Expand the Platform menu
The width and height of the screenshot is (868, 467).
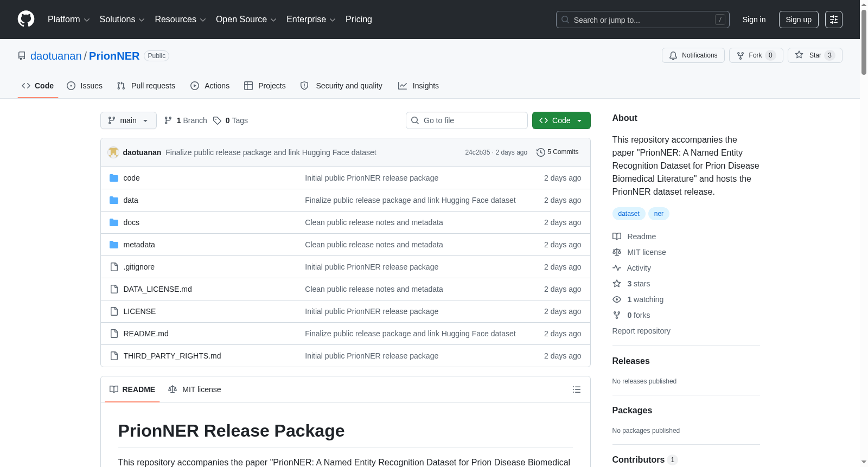coord(69,20)
